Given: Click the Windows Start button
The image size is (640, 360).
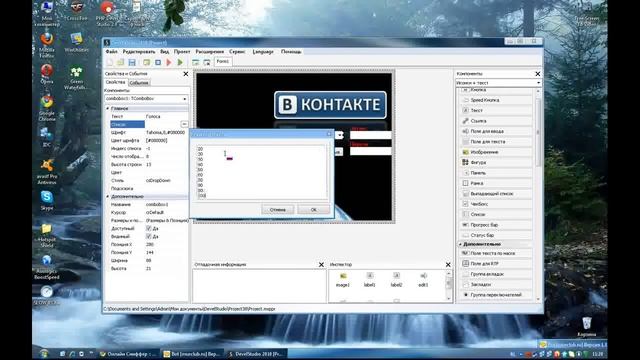Looking at the screenshot, I should (44, 354).
